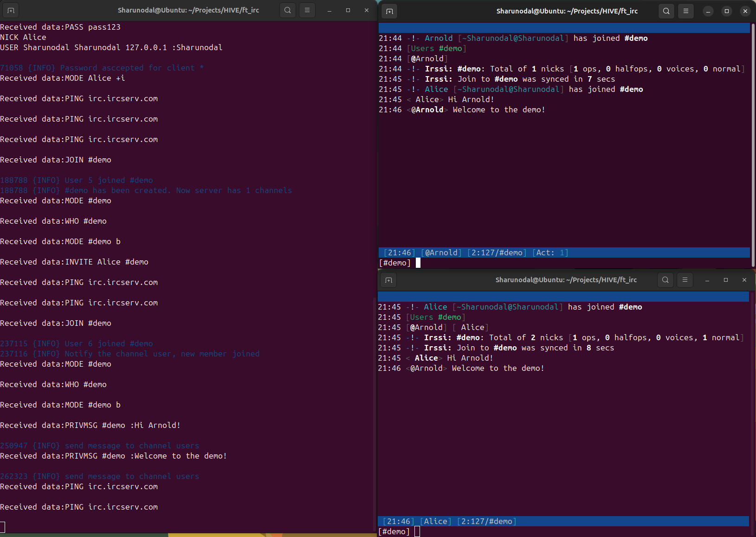The height and width of the screenshot is (537, 756).
Task: Open hamburger menu in left server terminal
Action: click(307, 10)
